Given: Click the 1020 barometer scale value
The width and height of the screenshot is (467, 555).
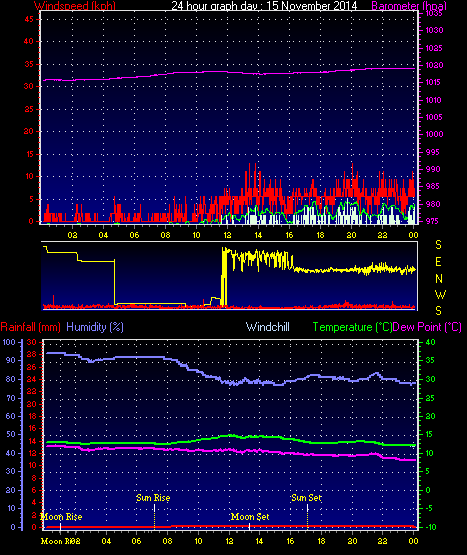Looking at the screenshot, I should tap(434, 65).
